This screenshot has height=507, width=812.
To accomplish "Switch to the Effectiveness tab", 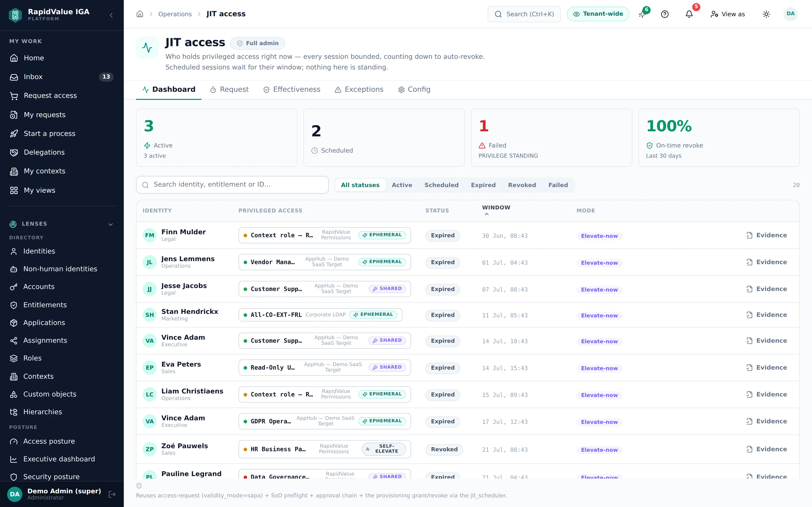I will (x=292, y=89).
